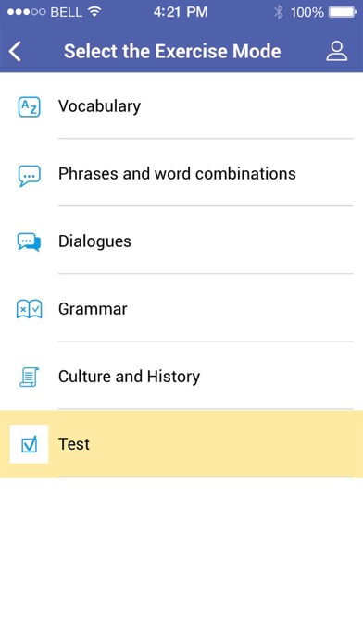This screenshot has height=644, width=363.
Task: Open the Dialogues exercise mode
Action: (x=181, y=241)
